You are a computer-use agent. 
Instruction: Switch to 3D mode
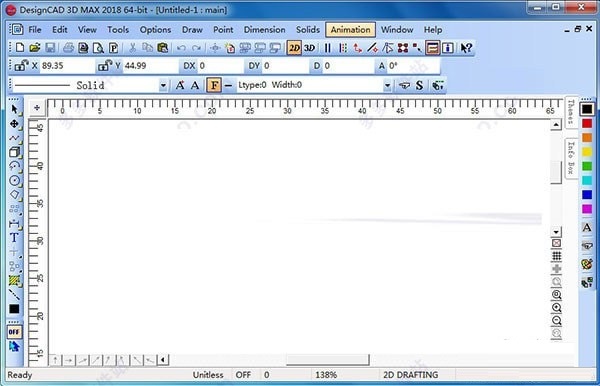(x=309, y=48)
